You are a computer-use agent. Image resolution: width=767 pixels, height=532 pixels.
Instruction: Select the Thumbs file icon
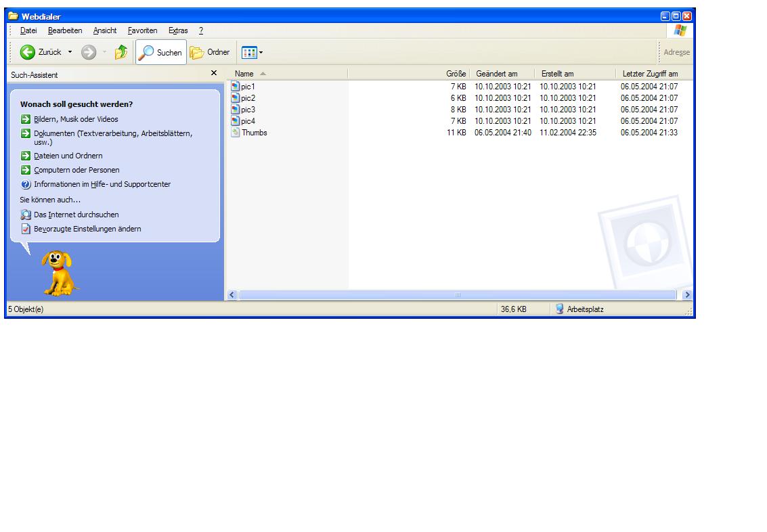click(236, 132)
